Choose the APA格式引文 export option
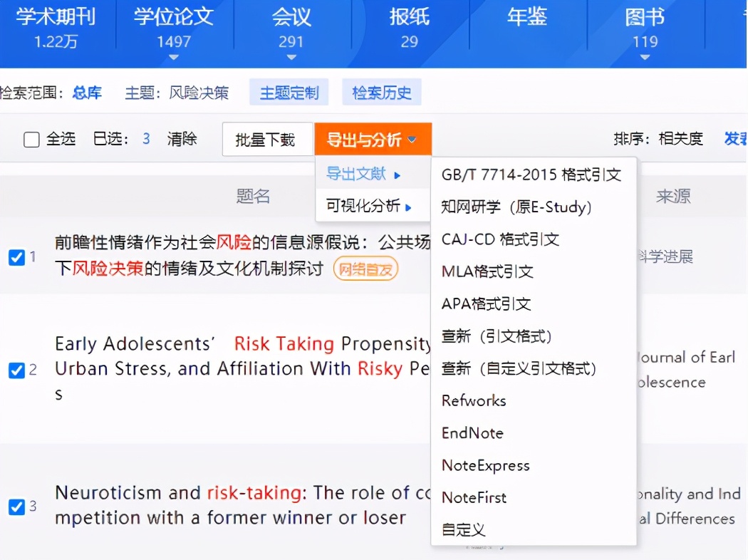Image resolution: width=748 pixels, height=560 pixels. 487,304
